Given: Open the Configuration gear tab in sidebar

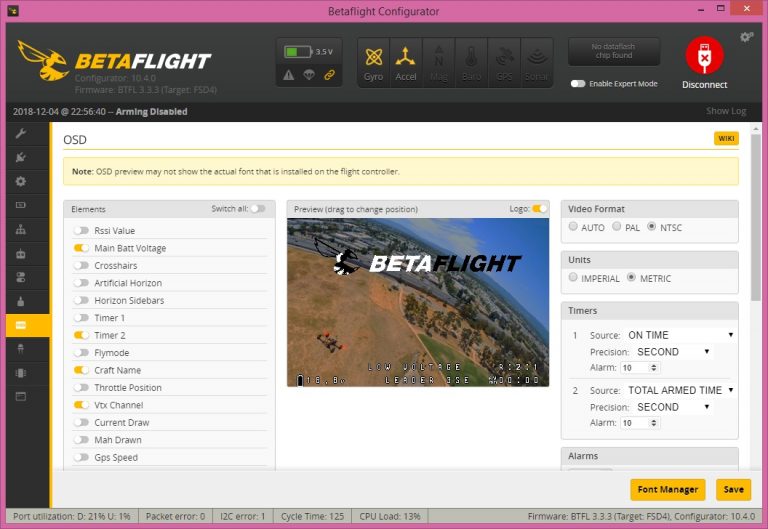Looking at the screenshot, I should click(x=21, y=181).
